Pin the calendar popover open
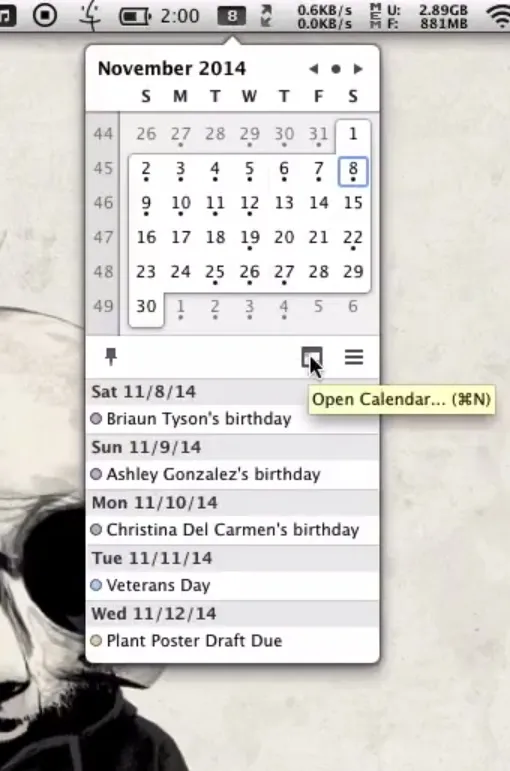This screenshot has height=771, width=510. pos(111,356)
